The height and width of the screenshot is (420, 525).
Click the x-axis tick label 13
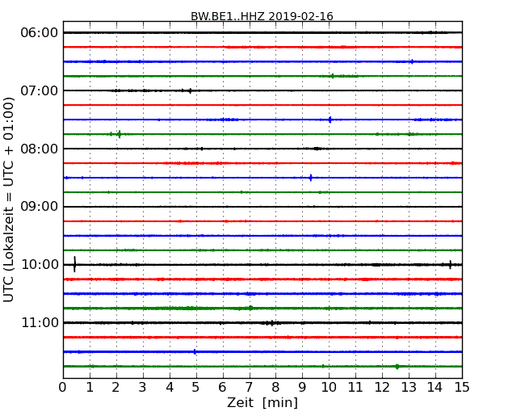click(x=409, y=387)
